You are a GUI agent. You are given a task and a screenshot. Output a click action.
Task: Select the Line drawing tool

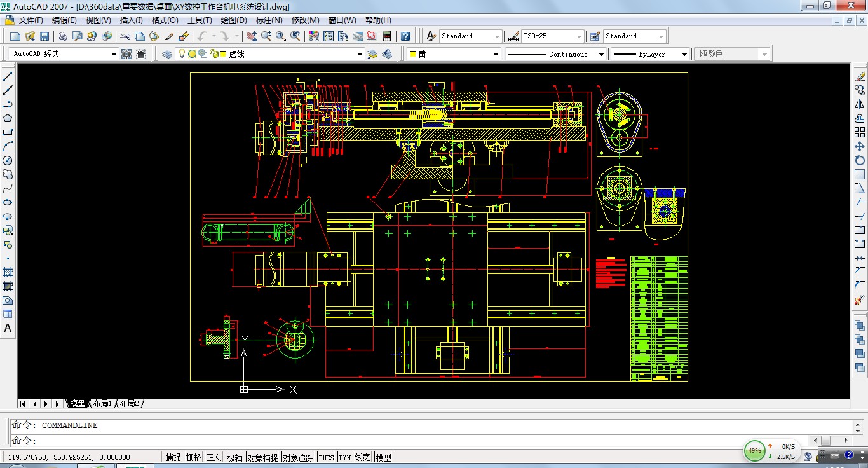pyautogui.click(x=8, y=76)
